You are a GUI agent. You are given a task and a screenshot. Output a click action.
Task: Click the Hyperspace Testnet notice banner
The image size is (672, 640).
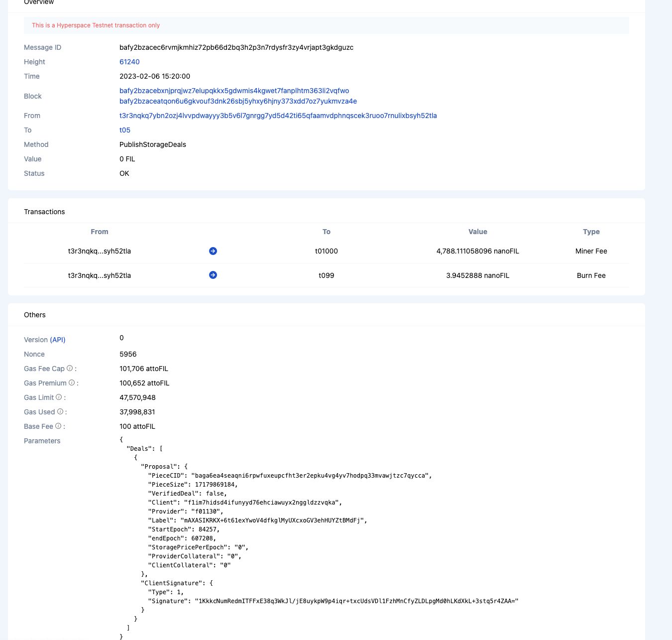tap(327, 25)
